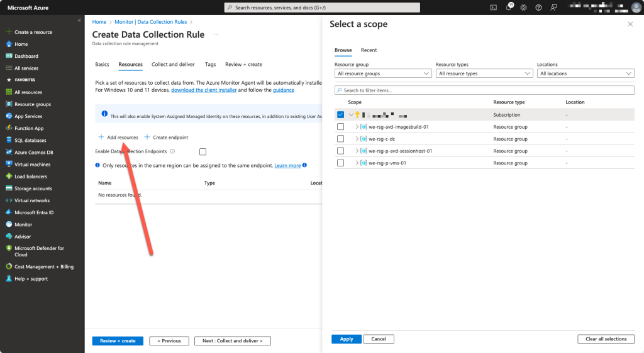644x353 pixels.
Task: Open App Services in sidebar
Action: [28, 116]
